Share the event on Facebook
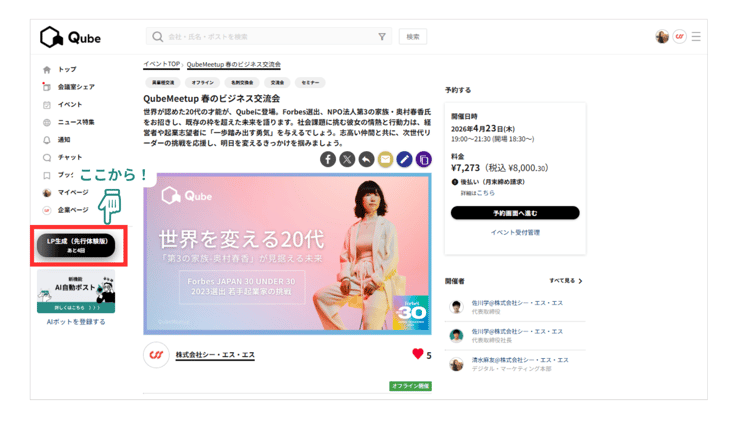 tap(328, 159)
